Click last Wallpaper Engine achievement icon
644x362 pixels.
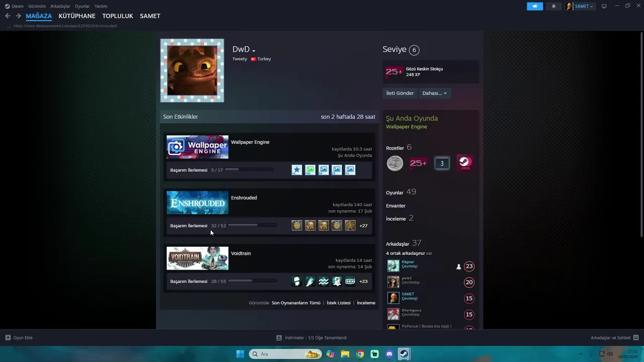click(350, 170)
